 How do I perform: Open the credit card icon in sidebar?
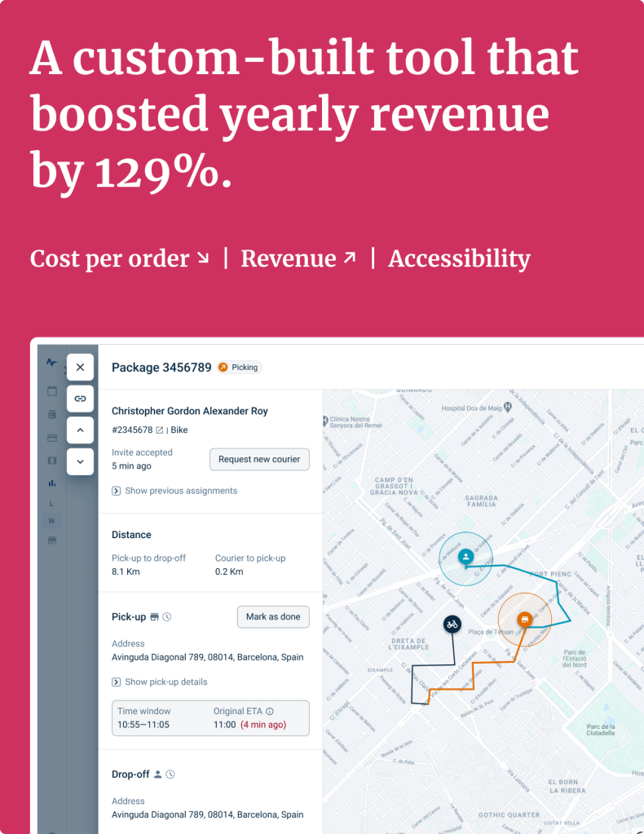click(x=52, y=438)
